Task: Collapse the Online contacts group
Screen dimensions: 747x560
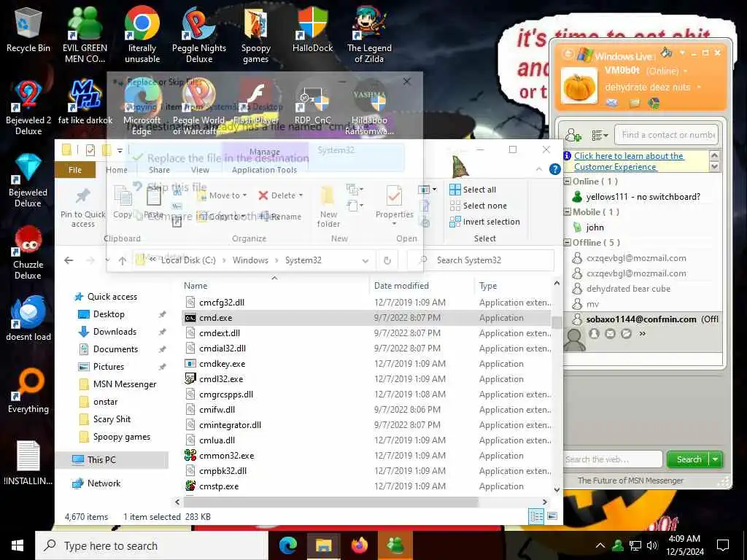Action: pyautogui.click(x=568, y=182)
